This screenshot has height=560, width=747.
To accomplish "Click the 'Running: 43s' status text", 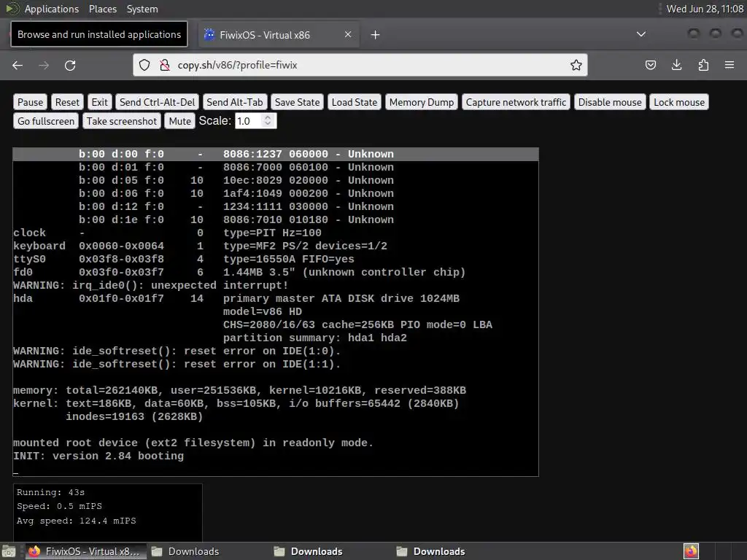I will click(x=50, y=492).
